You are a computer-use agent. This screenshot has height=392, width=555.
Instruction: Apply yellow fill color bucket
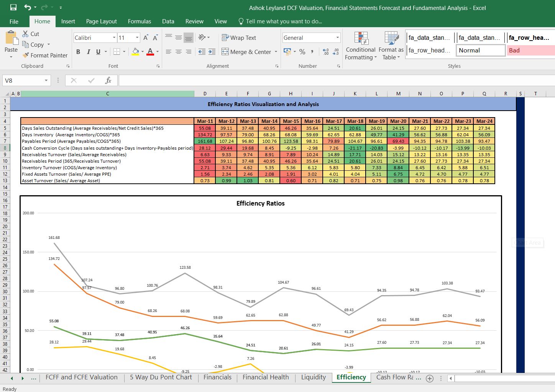(135, 52)
